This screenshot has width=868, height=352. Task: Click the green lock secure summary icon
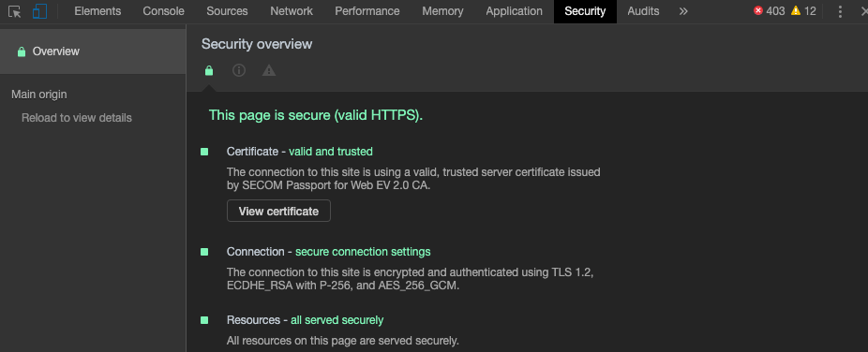pos(209,70)
